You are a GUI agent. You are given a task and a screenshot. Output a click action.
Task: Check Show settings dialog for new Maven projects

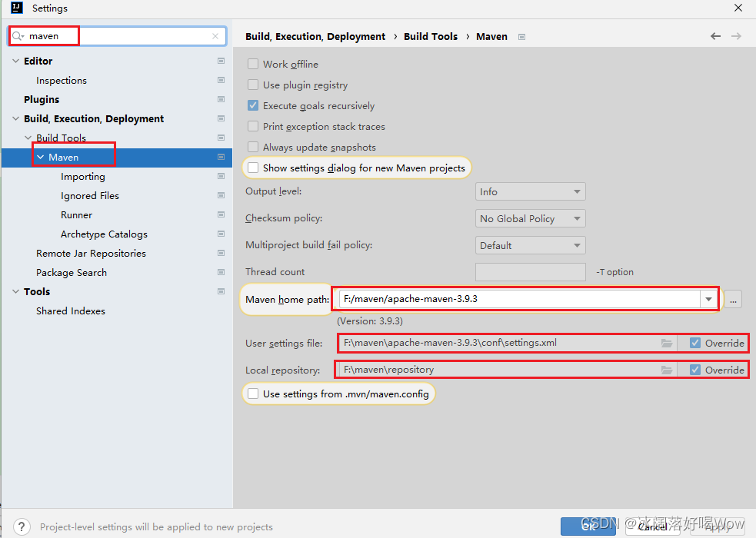tap(253, 168)
